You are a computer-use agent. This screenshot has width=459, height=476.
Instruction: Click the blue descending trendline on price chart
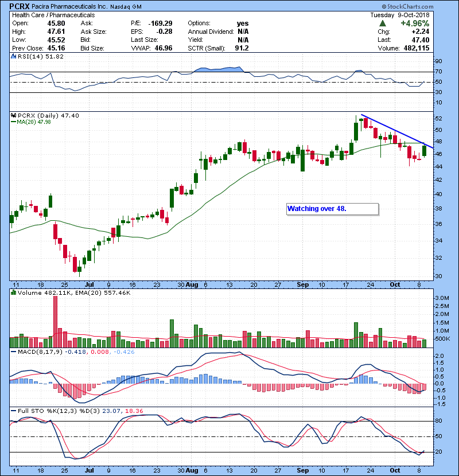click(398, 131)
